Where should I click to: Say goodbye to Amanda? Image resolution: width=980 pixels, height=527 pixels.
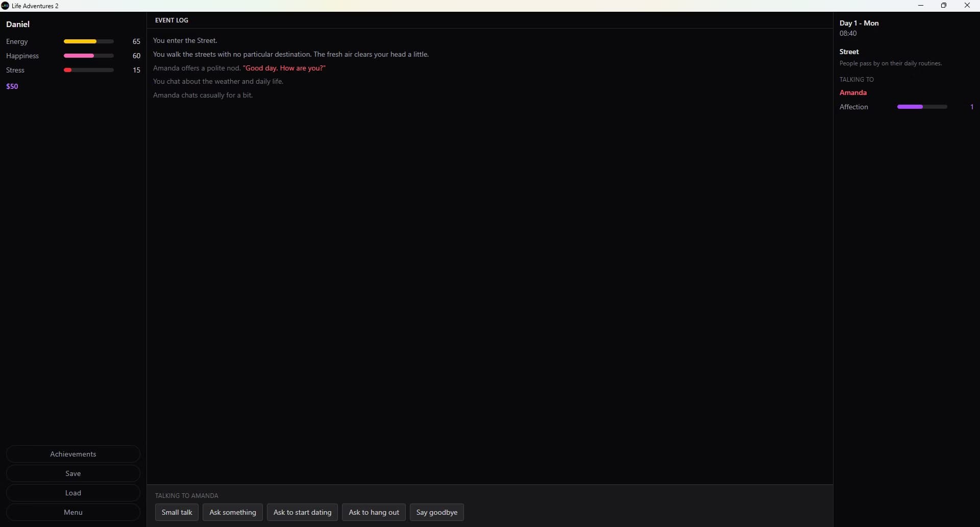point(437,512)
